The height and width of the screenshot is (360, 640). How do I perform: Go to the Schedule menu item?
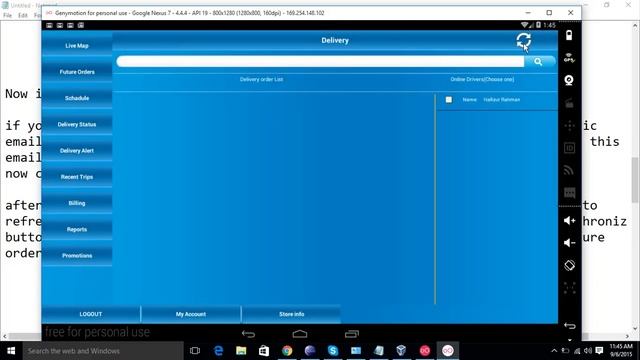pyautogui.click(x=77, y=98)
